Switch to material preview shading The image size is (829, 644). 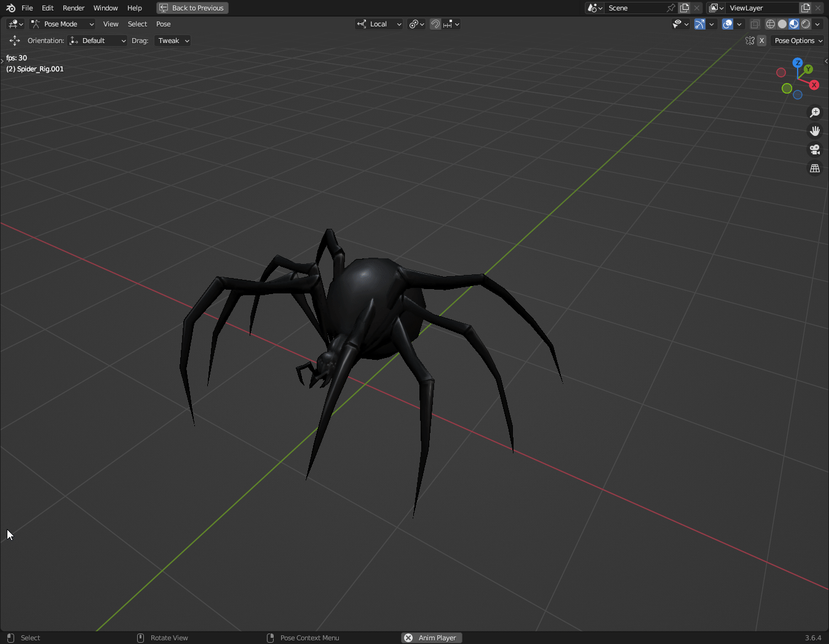tap(794, 24)
